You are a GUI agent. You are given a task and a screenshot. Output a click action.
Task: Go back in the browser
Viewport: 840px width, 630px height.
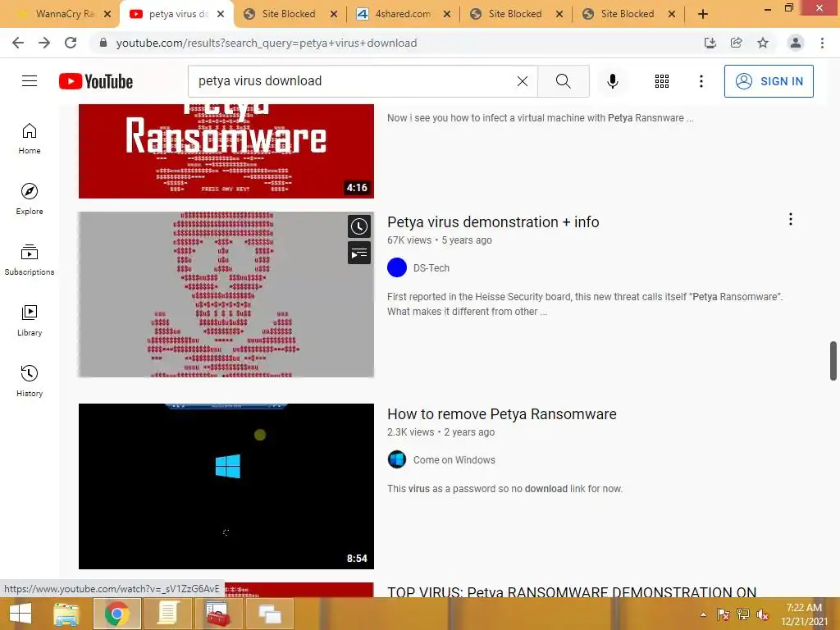[x=18, y=43]
